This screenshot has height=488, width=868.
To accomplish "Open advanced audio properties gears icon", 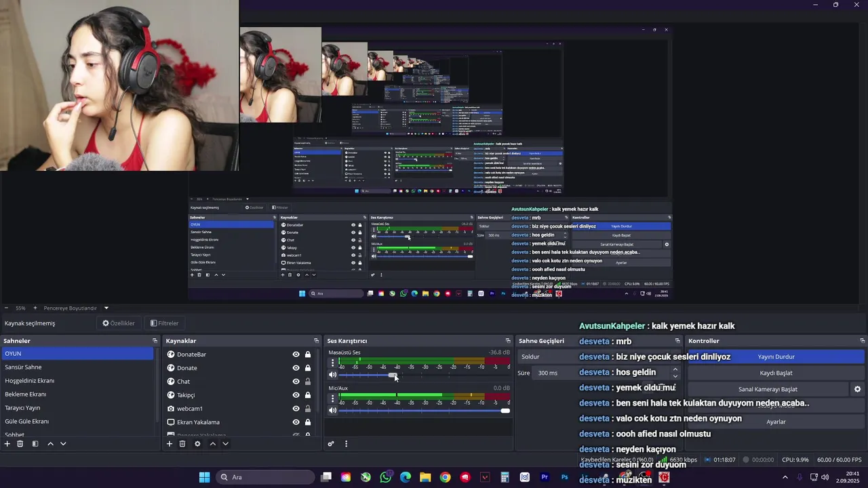I will tap(331, 444).
